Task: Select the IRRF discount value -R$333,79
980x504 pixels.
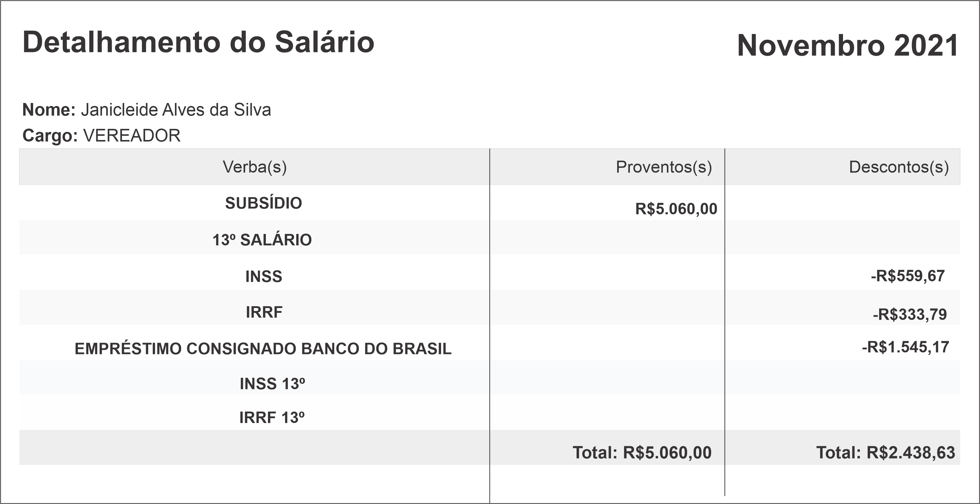Action: coord(909,315)
